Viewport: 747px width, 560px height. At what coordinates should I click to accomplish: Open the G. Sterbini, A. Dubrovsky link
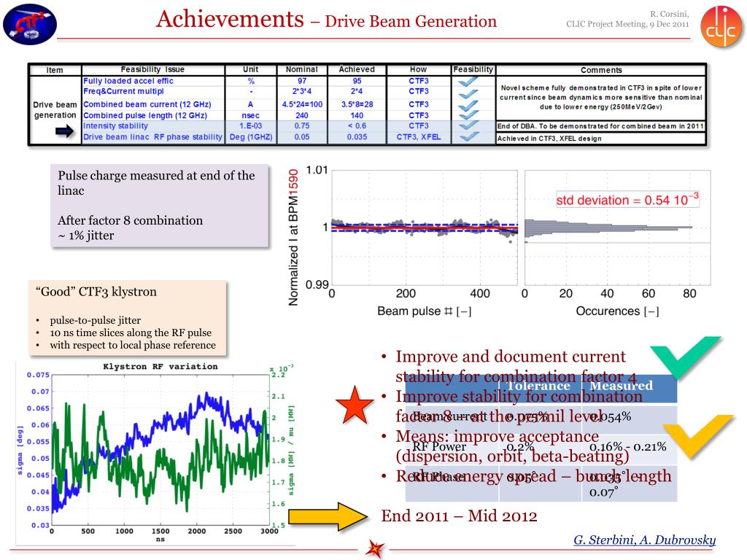tap(645, 540)
